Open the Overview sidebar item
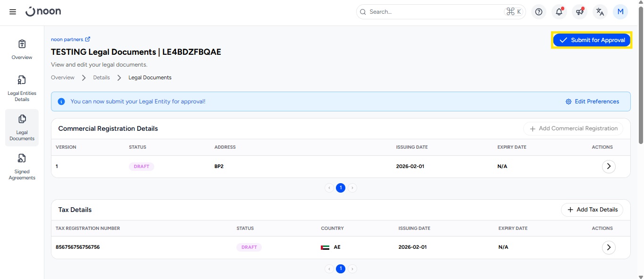Screen dimensions: 644x279 pos(22,50)
